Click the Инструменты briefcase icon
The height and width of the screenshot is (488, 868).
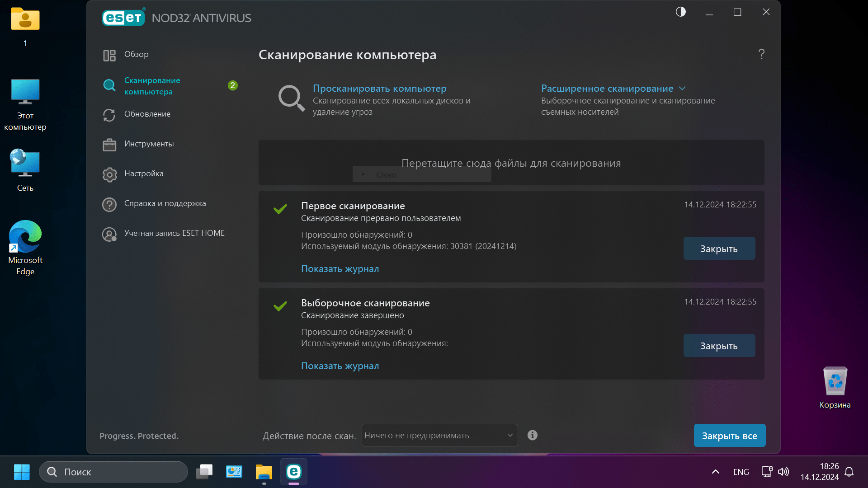[109, 145]
